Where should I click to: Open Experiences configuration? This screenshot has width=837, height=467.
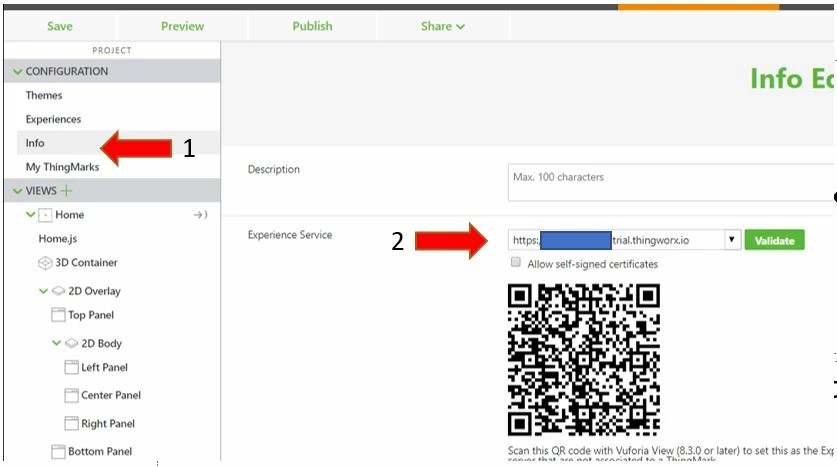click(x=53, y=119)
